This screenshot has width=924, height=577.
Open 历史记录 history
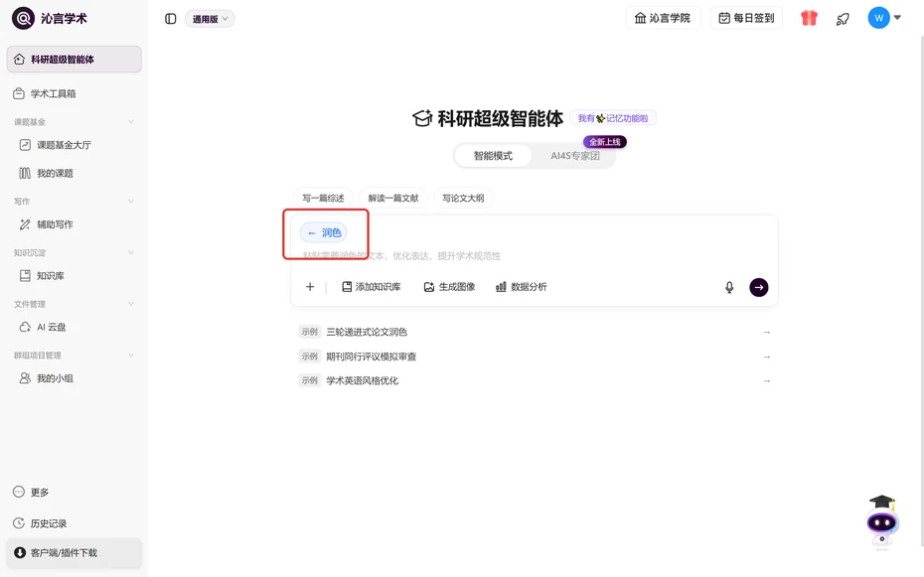point(40,523)
